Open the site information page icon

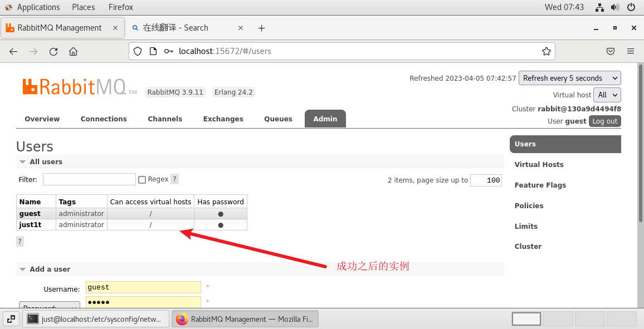(x=153, y=51)
